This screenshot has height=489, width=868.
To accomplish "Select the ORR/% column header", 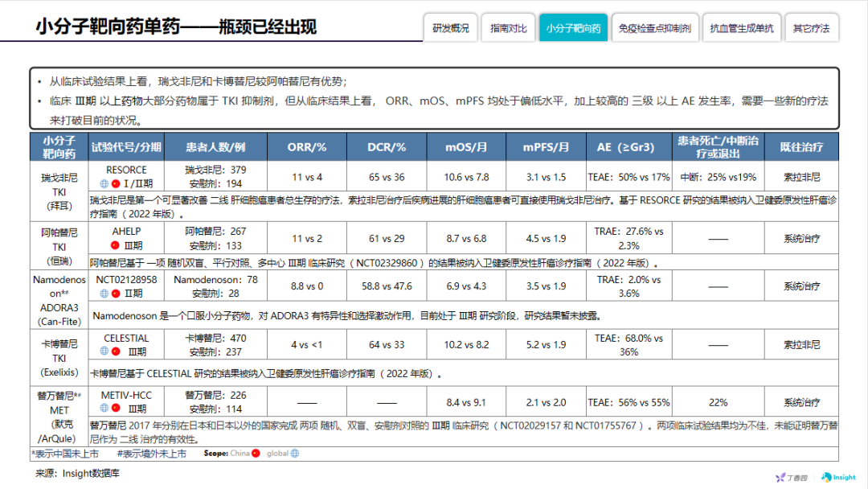I will click(307, 146).
